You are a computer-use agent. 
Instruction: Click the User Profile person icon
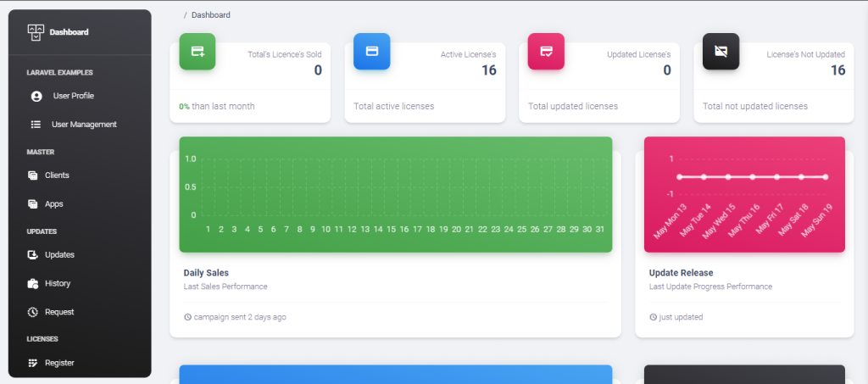pyautogui.click(x=36, y=97)
